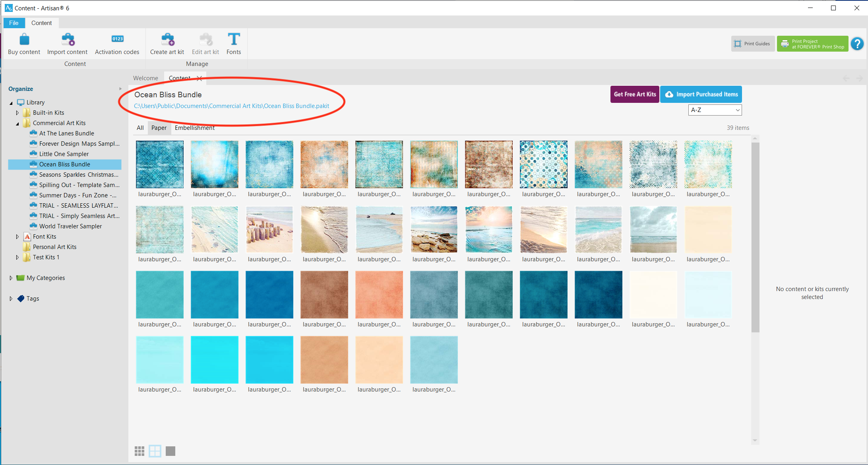Click the Buy content shopping bag icon
The width and height of the screenshot is (868, 465).
pyautogui.click(x=24, y=40)
